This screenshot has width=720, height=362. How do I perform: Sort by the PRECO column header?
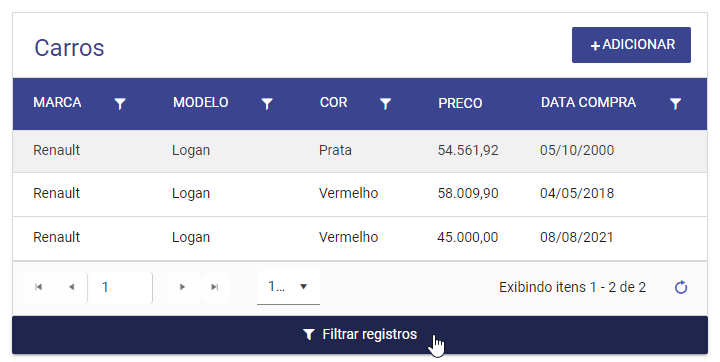460,103
